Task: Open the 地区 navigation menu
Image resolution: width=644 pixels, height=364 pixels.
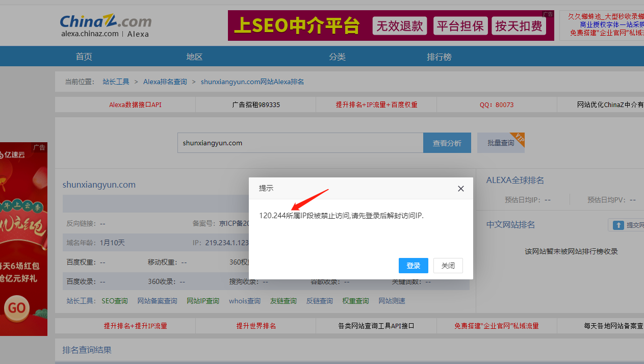Action: point(194,57)
